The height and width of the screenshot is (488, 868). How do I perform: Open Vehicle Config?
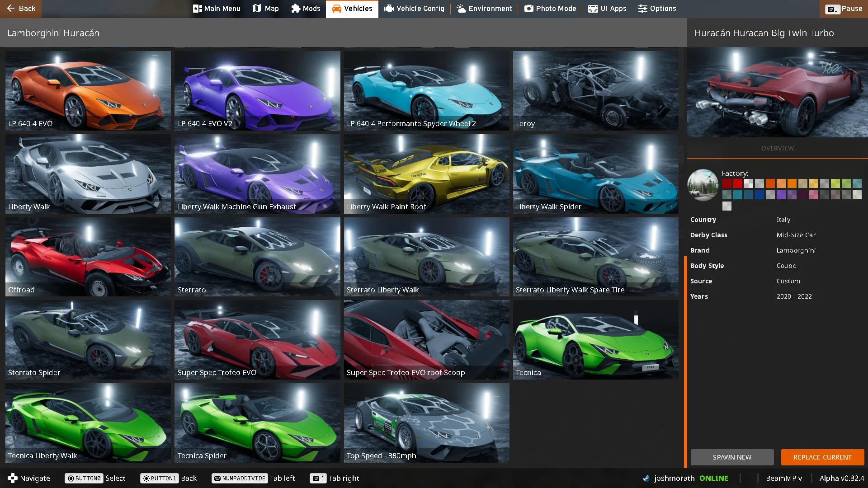click(414, 9)
